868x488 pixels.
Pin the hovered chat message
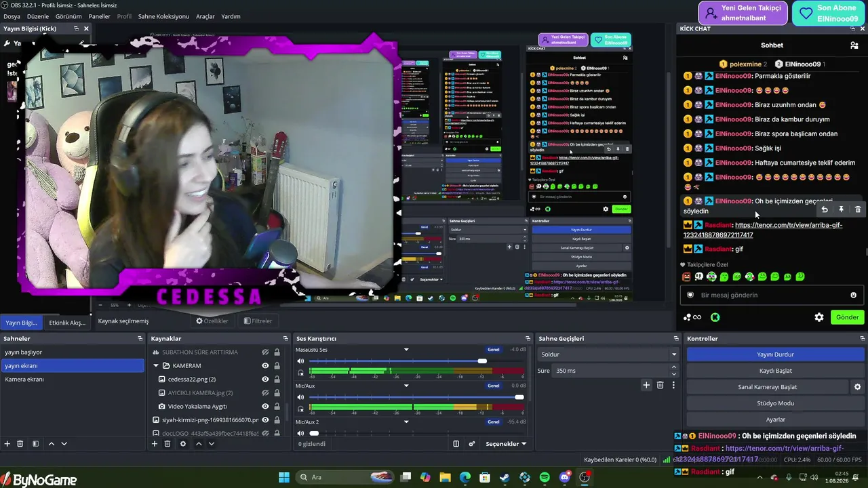[841, 210]
